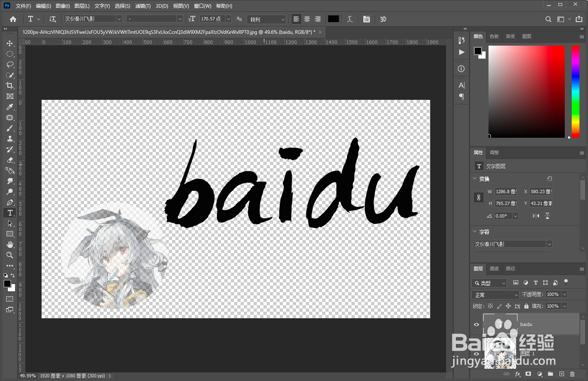Open the layer opacity dropdown arrow

tap(565, 294)
